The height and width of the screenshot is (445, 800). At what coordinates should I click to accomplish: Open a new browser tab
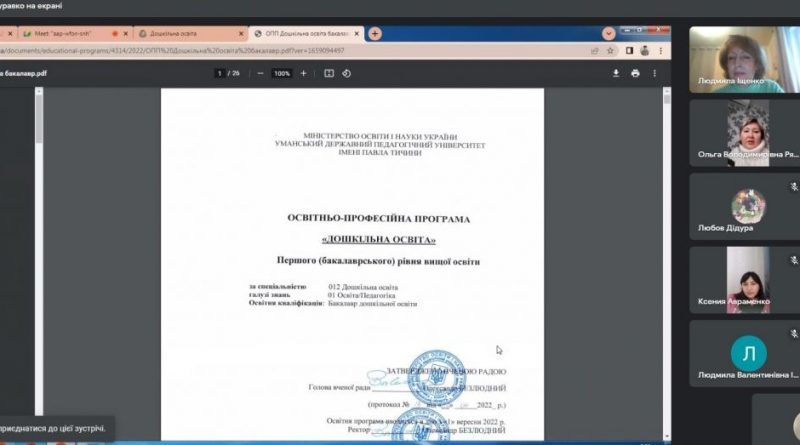(x=375, y=34)
